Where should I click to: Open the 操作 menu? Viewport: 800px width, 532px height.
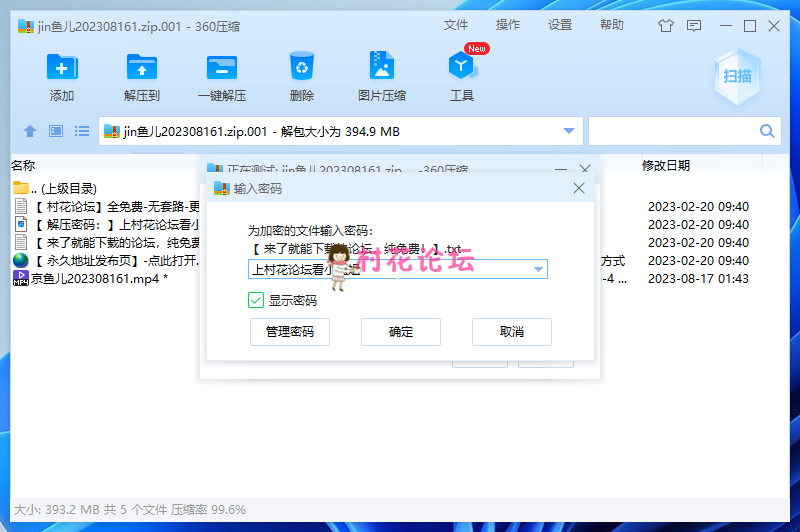point(508,25)
